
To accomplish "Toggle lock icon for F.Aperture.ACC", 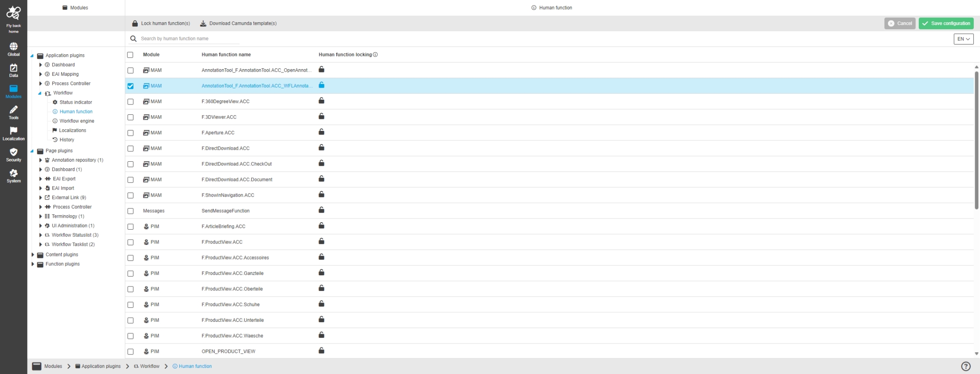I will click(x=321, y=132).
